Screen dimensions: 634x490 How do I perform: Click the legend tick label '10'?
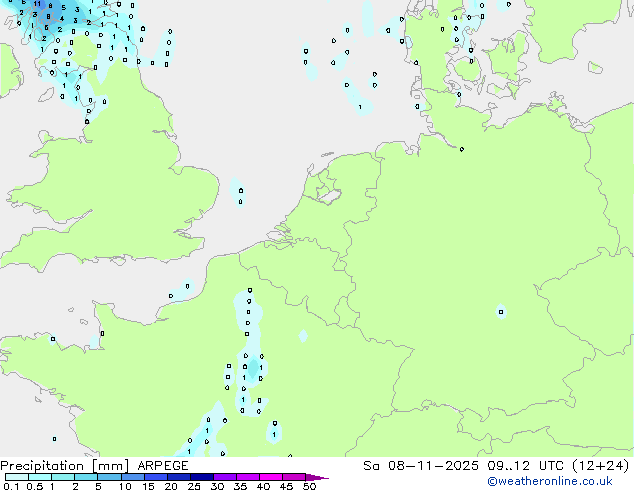pos(125,486)
